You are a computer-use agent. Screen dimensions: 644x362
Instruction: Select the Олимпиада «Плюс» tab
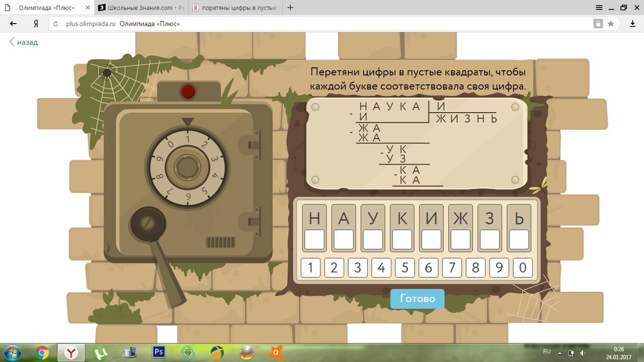point(47,8)
